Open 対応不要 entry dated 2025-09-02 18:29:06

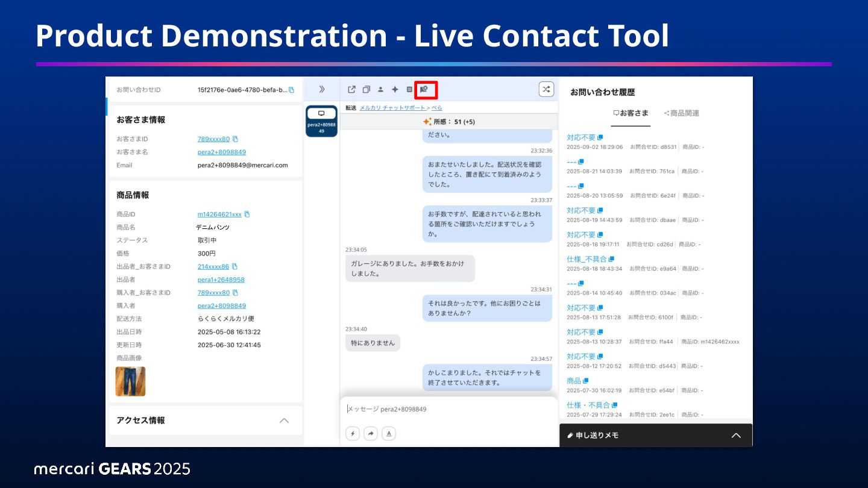pos(581,137)
